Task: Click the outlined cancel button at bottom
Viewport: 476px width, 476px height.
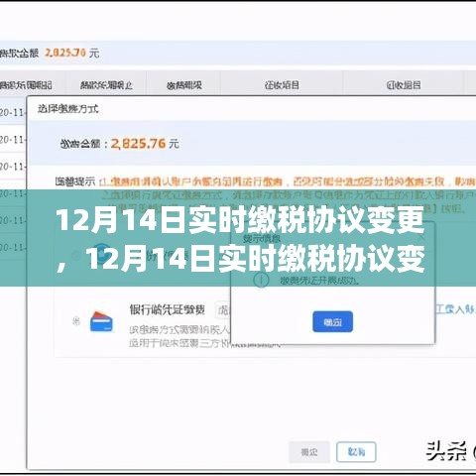Action: click(356, 451)
